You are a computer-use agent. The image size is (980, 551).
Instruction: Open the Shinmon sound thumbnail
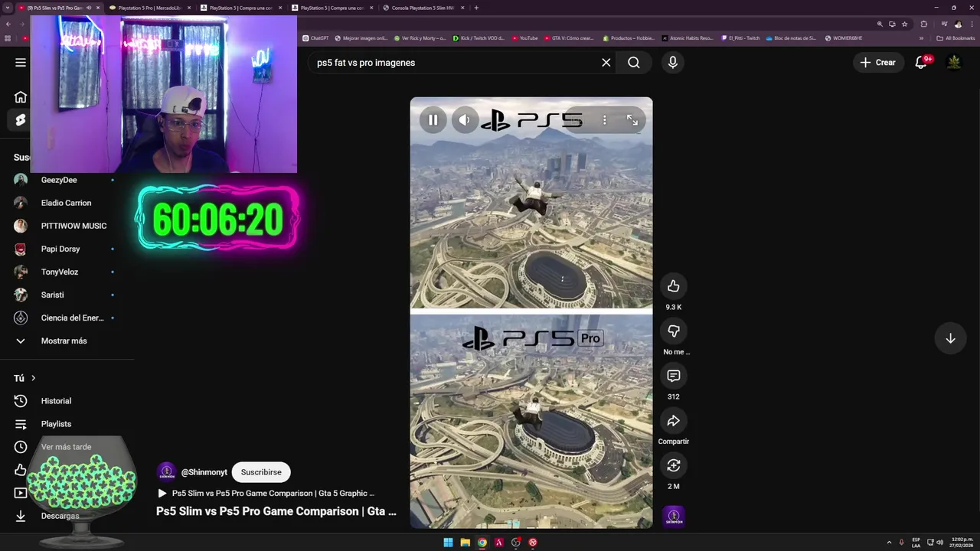[674, 517]
